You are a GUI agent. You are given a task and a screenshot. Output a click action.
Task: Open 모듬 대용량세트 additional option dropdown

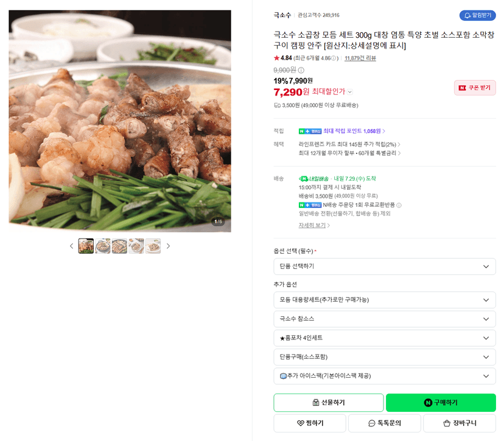click(385, 300)
